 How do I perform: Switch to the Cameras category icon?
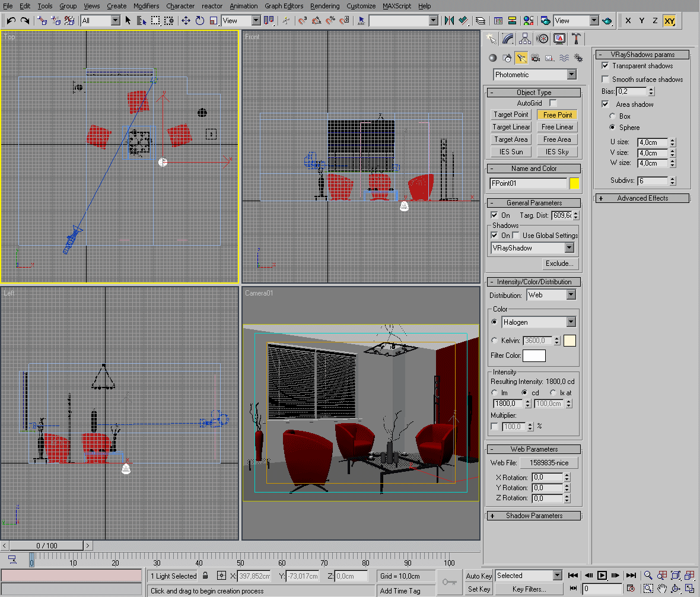[535, 58]
